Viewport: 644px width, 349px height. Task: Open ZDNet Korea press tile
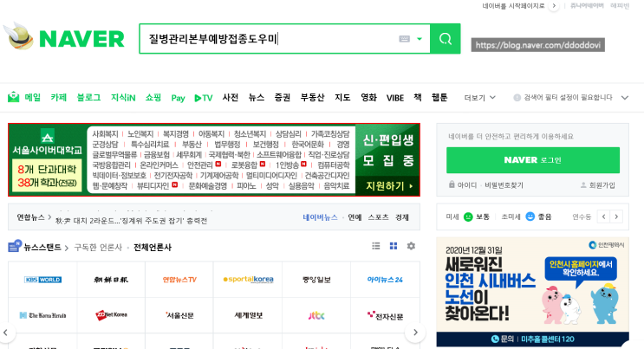coord(111,315)
